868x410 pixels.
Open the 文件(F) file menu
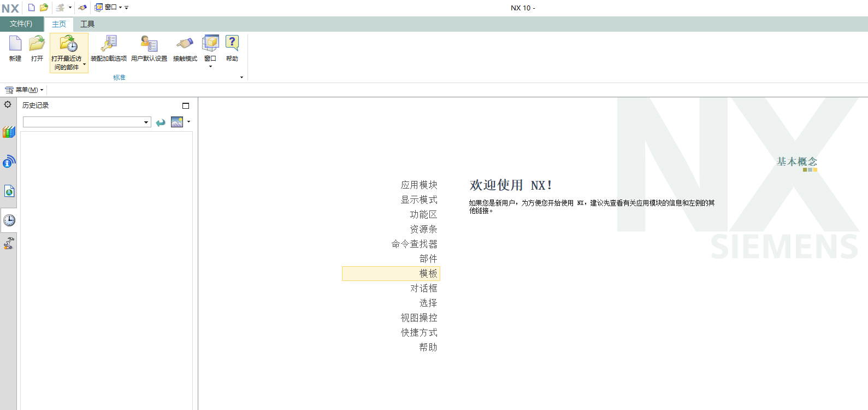click(x=21, y=24)
